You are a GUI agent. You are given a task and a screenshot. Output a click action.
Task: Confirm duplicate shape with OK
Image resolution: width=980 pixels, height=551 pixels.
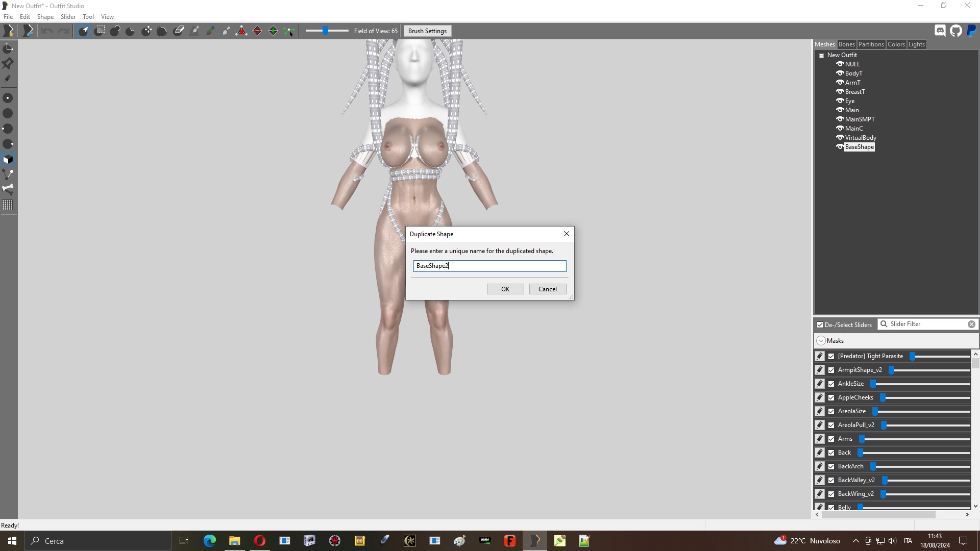(505, 289)
